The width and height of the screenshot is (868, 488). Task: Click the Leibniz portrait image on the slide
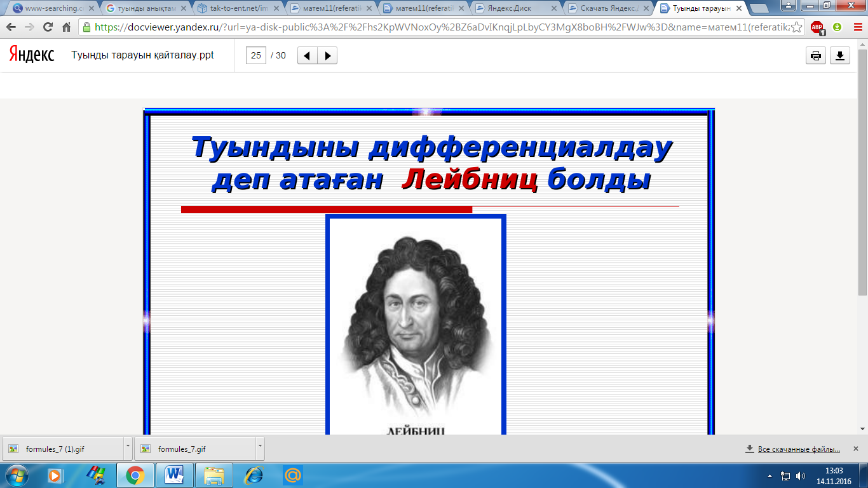coord(416,324)
